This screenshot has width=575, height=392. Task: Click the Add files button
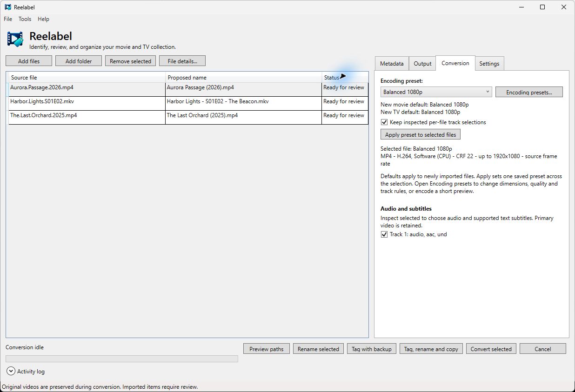coord(29,61)
